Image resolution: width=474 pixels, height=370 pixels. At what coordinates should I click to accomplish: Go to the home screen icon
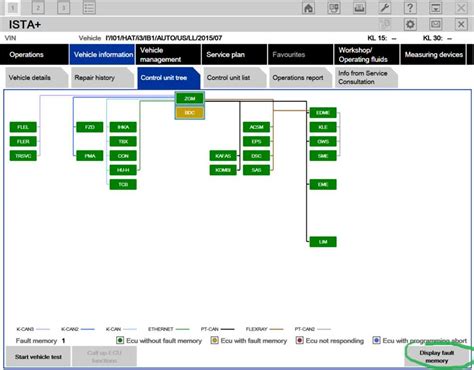(x=308, y=7)
